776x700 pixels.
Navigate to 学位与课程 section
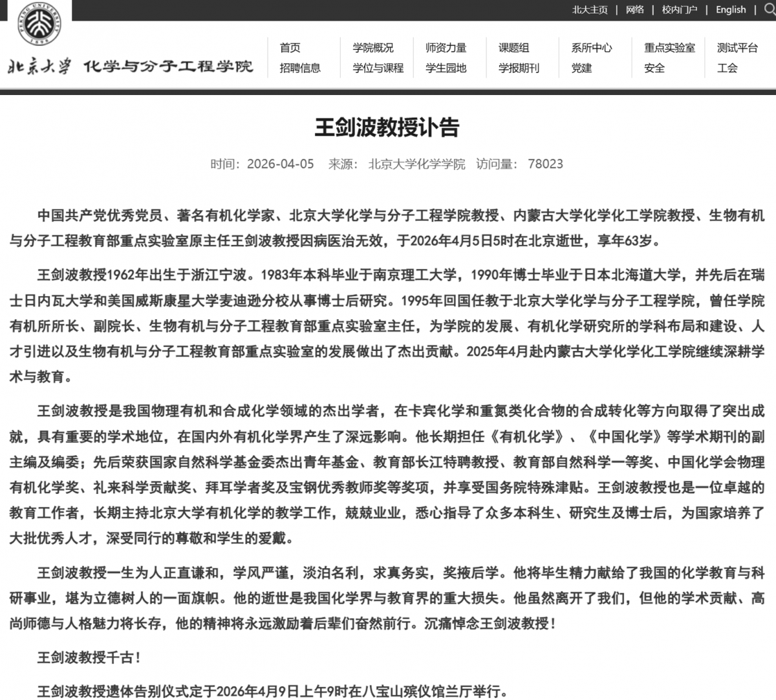(378, 68)
